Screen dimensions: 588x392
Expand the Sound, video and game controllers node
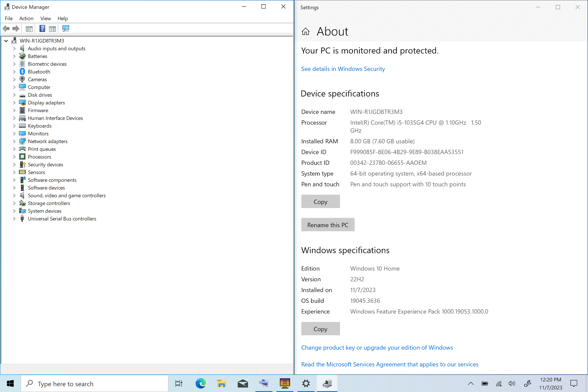(14, 195)
